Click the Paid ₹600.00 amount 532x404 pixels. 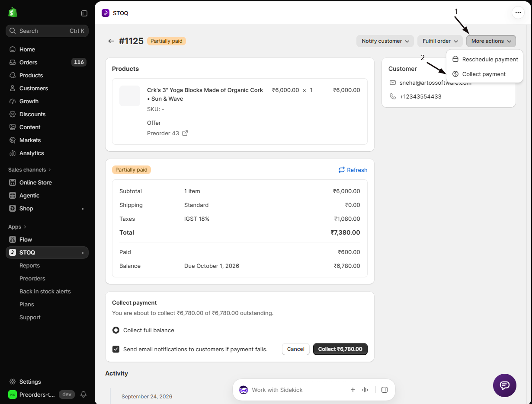pyautogui.click(x=349, y=252)
